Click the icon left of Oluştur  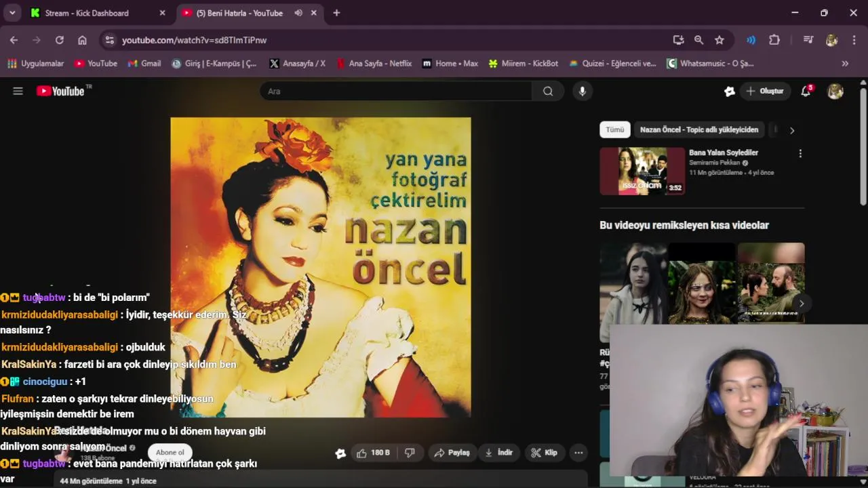[x=730, y=91]
